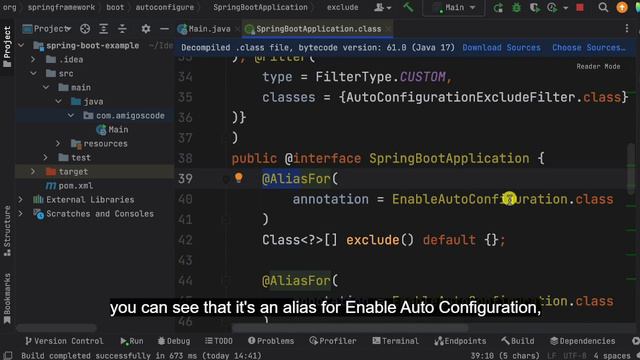Open the Build tool window

(518, 341)
